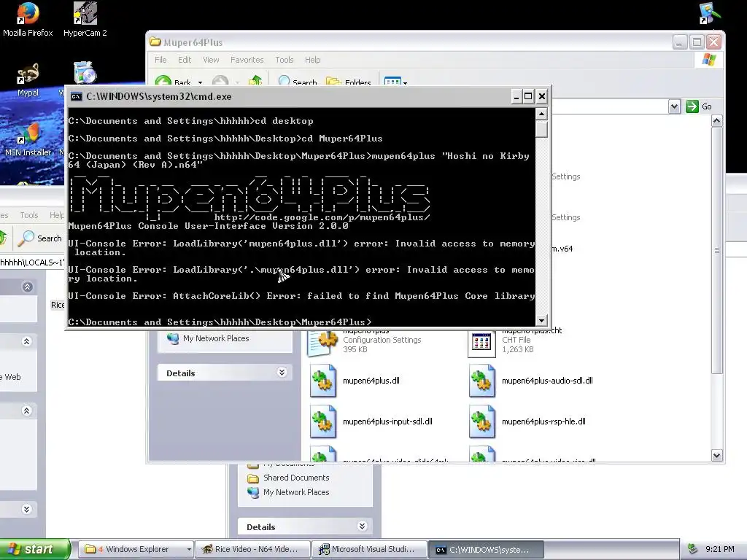Collapse the top left sidebar panel chevron
Viewport: 747px width, 560px height.
27,287
